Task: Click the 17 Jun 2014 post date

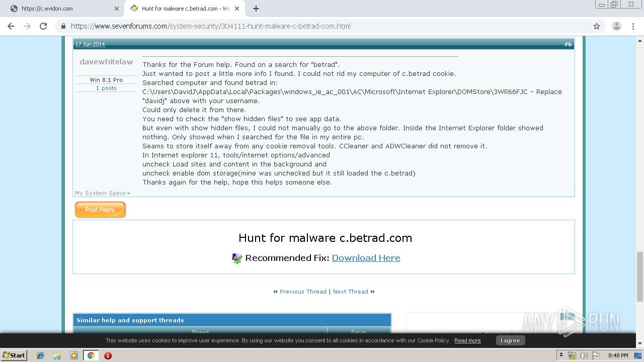Action: 90,44
